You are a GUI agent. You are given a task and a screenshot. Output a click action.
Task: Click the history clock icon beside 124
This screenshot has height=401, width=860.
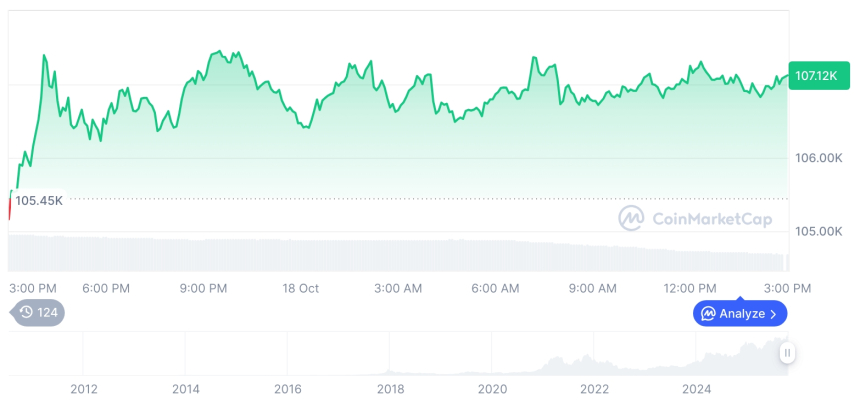pos(26,312)
